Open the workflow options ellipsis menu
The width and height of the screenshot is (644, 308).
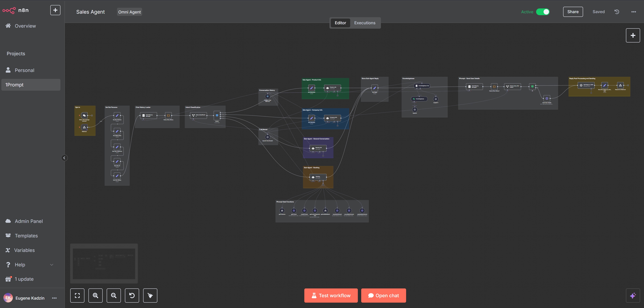point(634,12)
